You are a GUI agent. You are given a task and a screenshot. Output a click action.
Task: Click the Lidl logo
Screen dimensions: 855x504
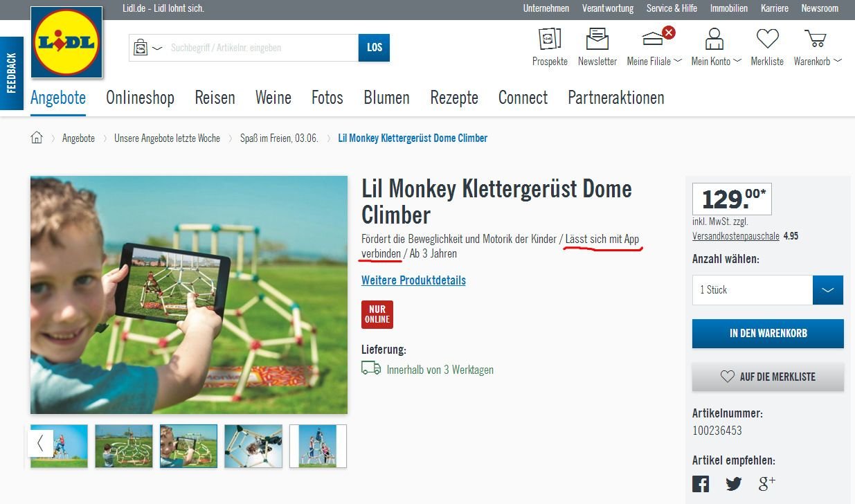coord(66,42)
